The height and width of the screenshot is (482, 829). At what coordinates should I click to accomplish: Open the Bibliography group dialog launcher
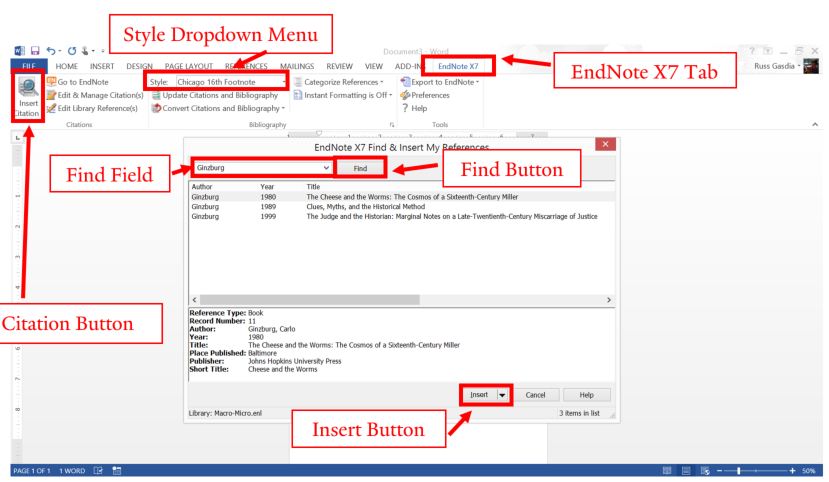coord(392,125)
